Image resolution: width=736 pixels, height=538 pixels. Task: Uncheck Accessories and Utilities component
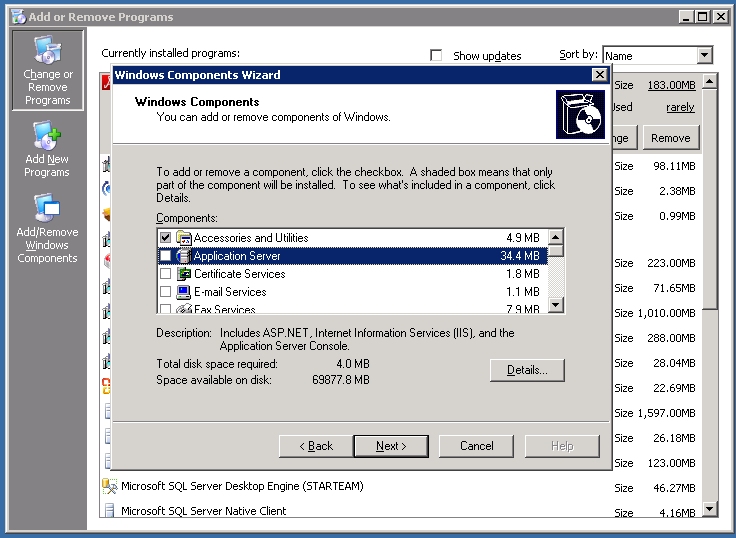pyautogui.click(x=165, y=238)
